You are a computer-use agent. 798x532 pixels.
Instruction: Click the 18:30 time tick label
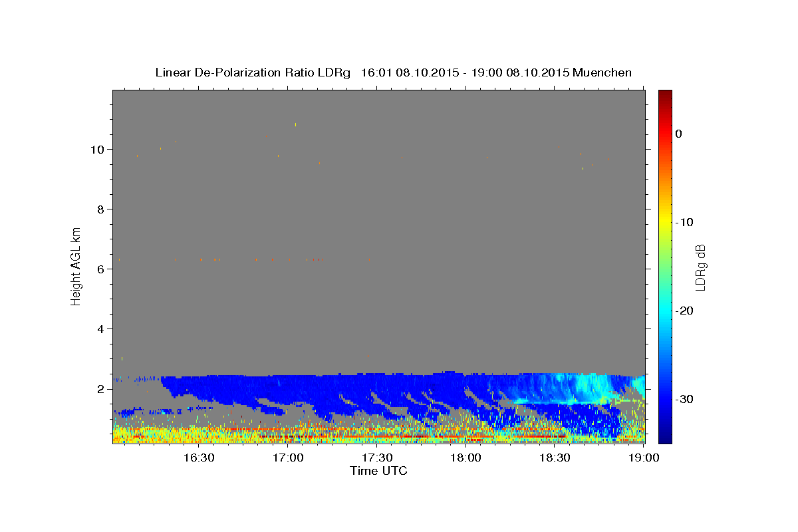[555, 458]
